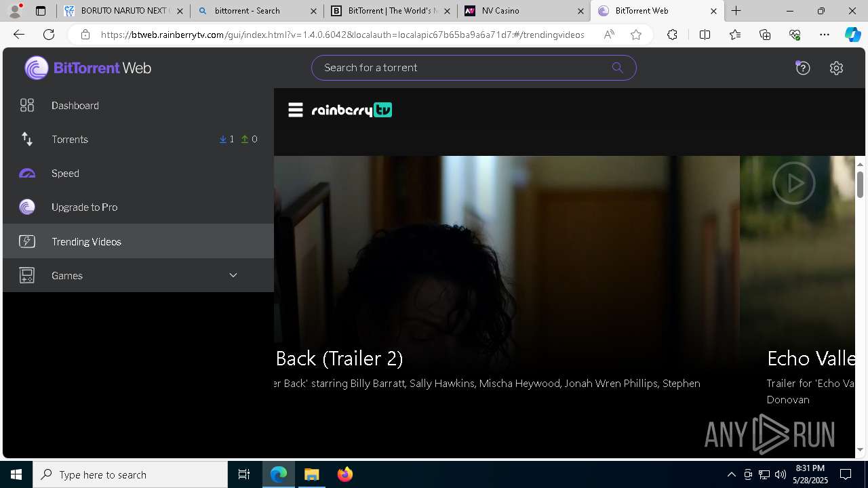Open the Echo Valley video title

[x=810, y=358]
